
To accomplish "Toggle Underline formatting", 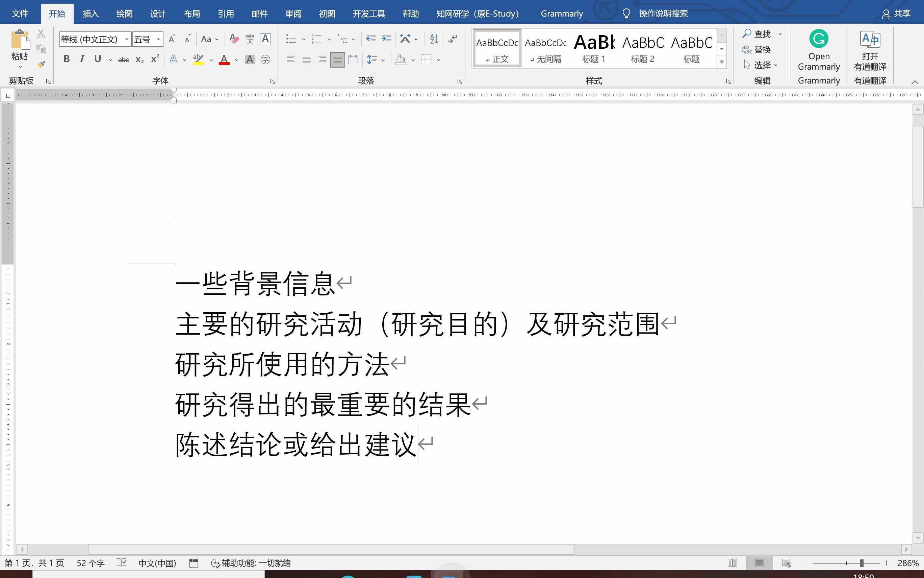I will [x=98, y=59].
